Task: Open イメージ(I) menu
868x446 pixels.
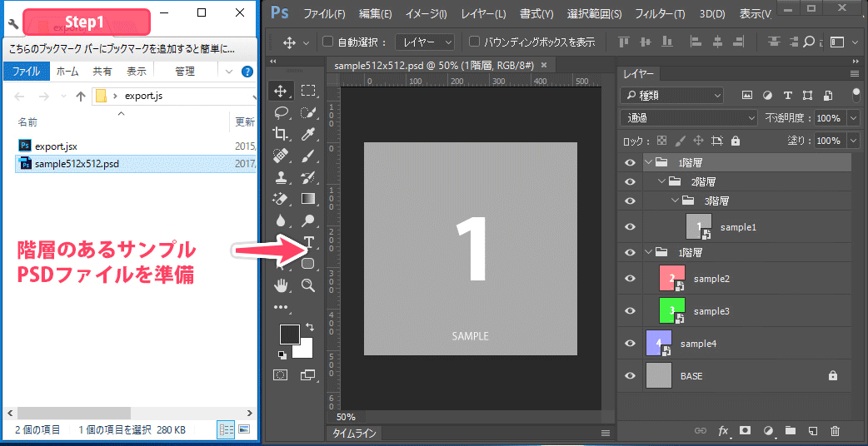Action: click(x=427, y=13)
